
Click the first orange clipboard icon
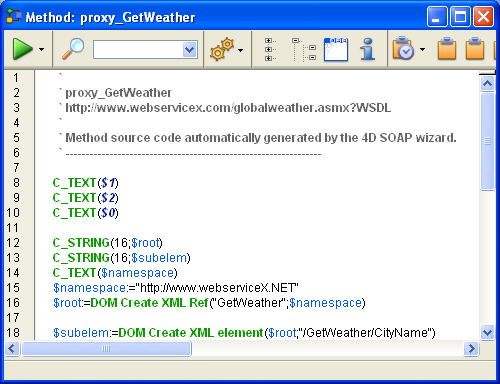(447, 49)
